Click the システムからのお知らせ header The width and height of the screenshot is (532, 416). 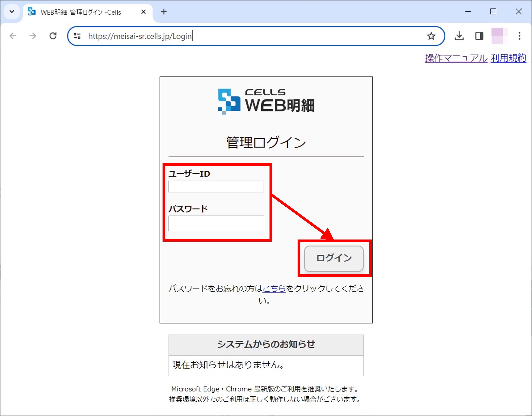click(x=266, y=345)
